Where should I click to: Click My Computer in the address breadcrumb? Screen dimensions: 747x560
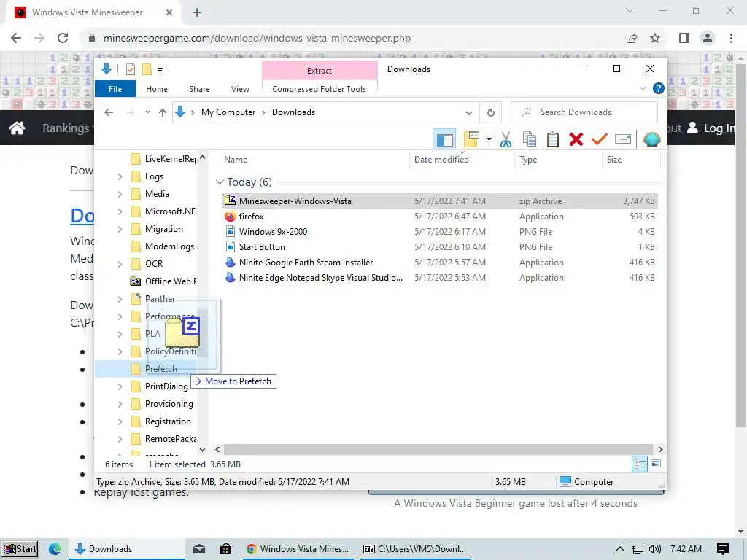pos(228,112)
